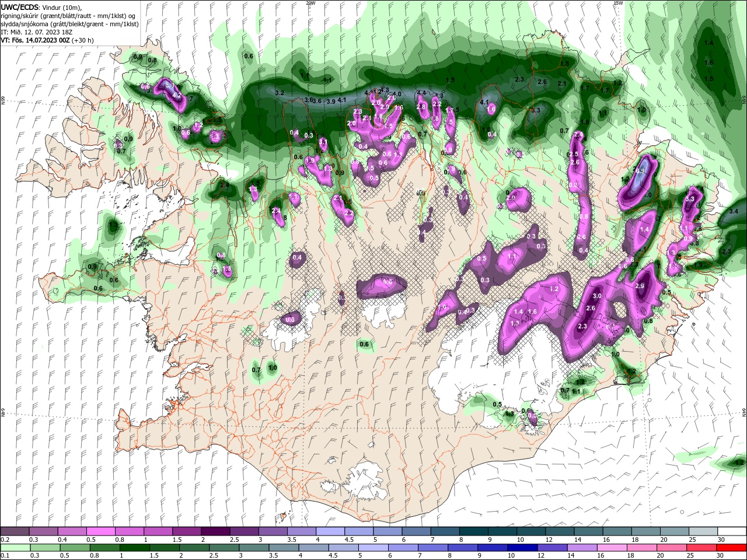Click the lavender 14 bottom-row legend swatch
The height and width of the screenshot is (560, 747).
click(x=582, y=547)
